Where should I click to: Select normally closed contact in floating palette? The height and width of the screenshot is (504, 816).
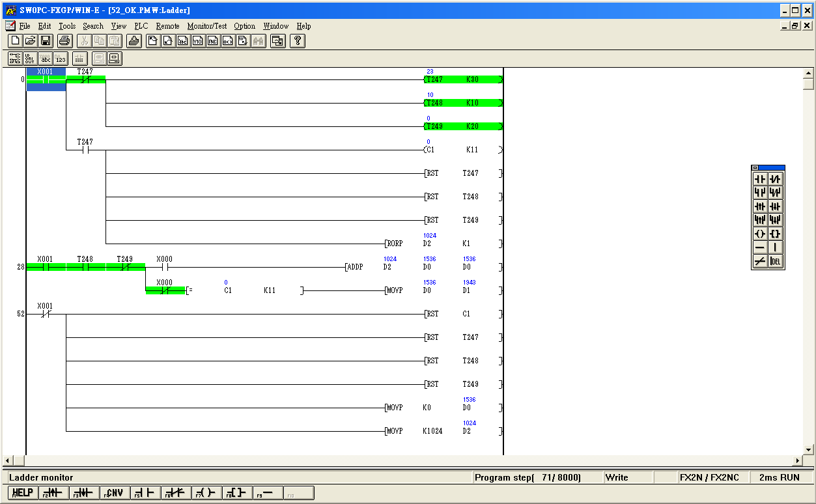click(x=775, y=179)
